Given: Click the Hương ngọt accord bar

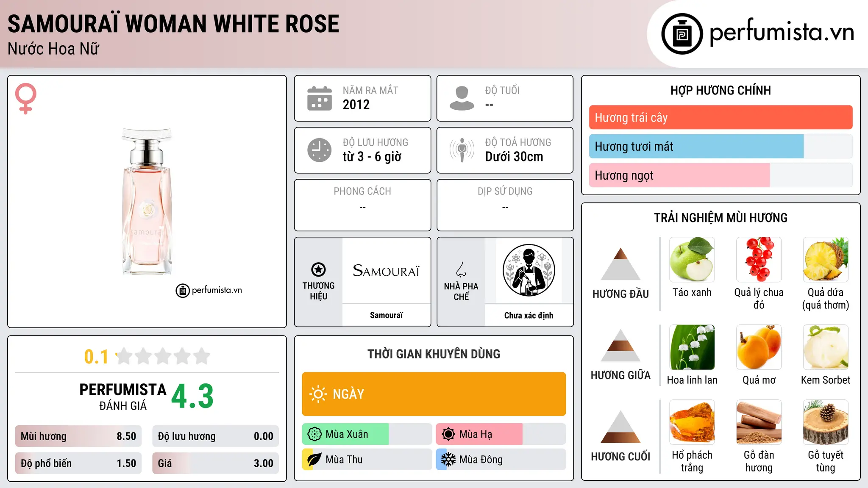Looking at the screenshot, I should point(721,175).
